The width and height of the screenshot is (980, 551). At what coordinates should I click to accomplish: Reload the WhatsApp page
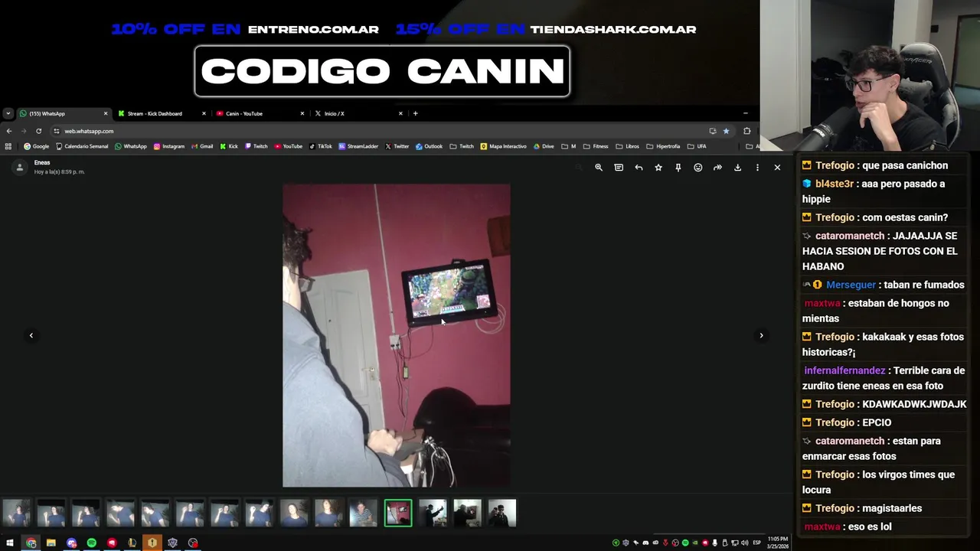tap(38, 131)
